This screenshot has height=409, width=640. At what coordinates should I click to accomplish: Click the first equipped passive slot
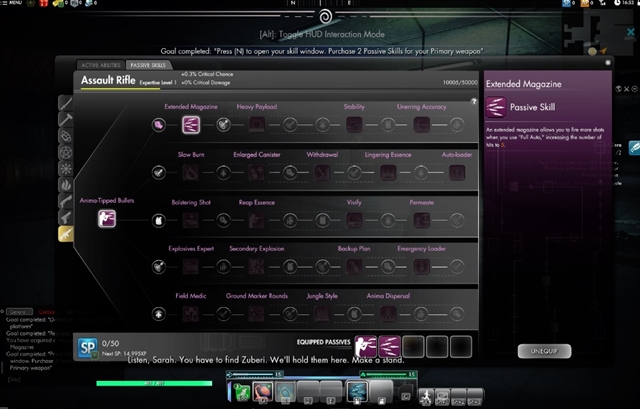click(367, 346)
